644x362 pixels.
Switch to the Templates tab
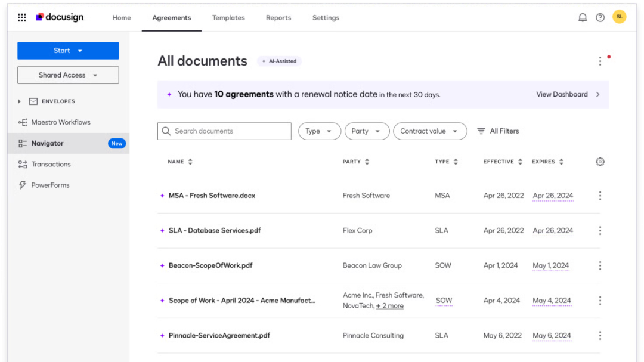(x=228, y=18)
